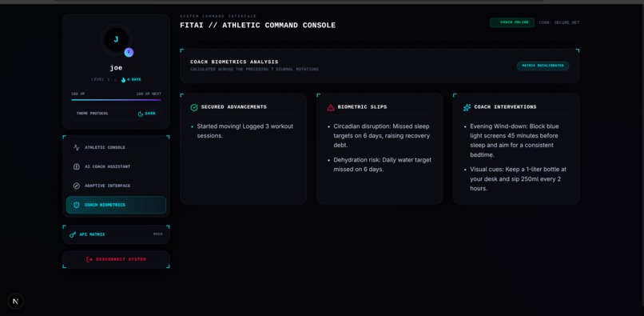
Task: Click the red warning triangle icon
Action: coord(331,107)
